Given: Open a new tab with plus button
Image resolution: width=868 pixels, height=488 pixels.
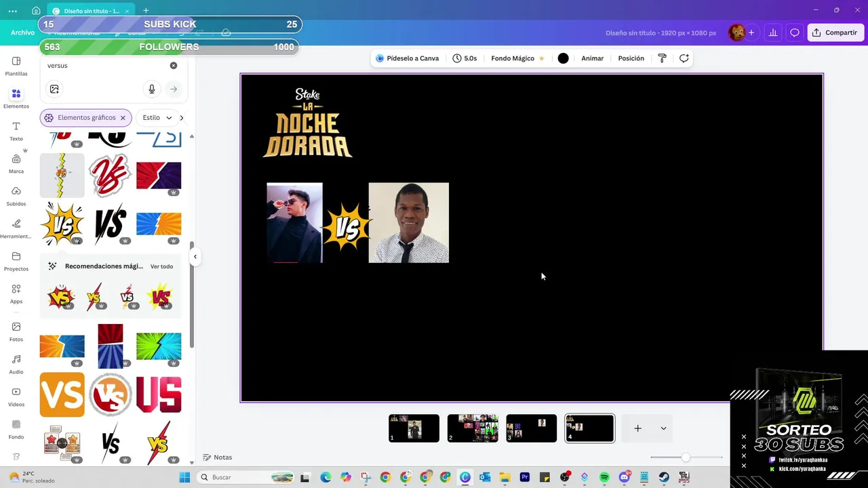Looking at the screenshot, I should pyautogui.click(x=146, y=11).
